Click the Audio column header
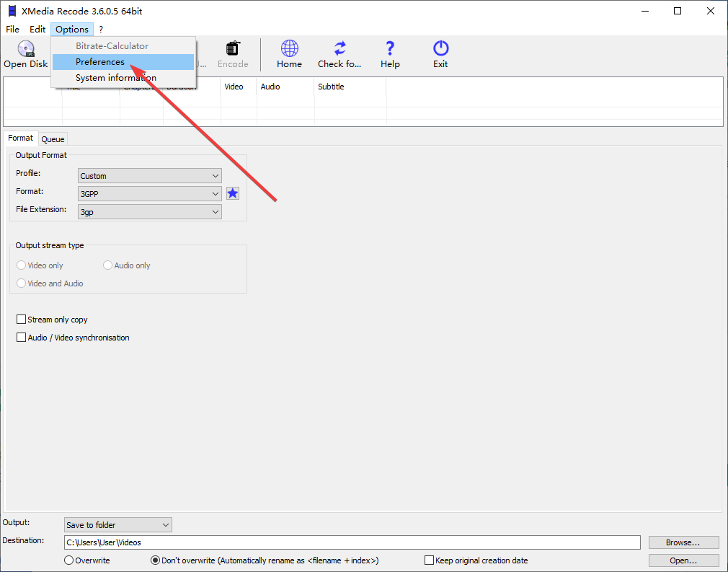 (x=285, y=87)
